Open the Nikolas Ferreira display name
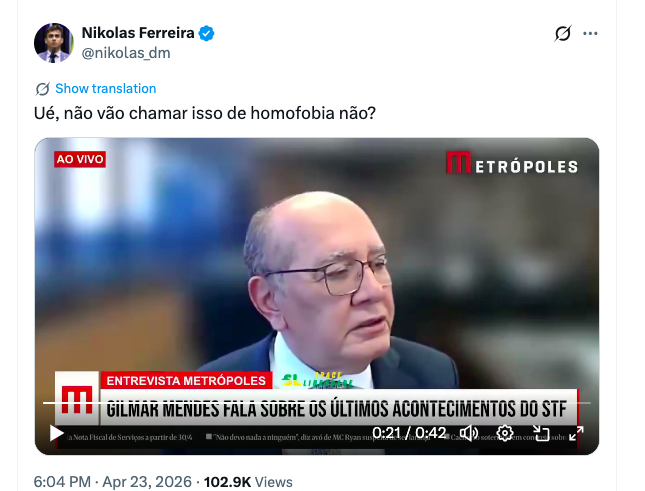The height and width of the screenshot is (491, 645). tap(138, 33)
